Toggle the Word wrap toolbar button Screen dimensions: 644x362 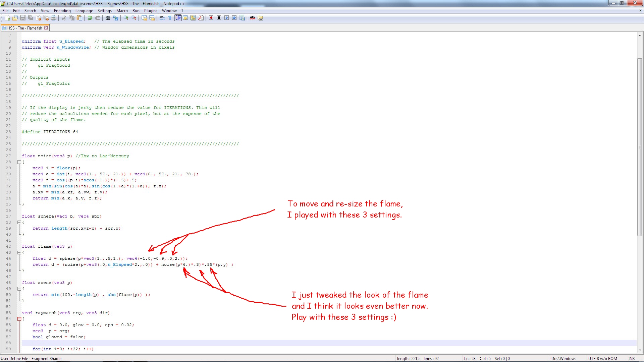point(162,18)
